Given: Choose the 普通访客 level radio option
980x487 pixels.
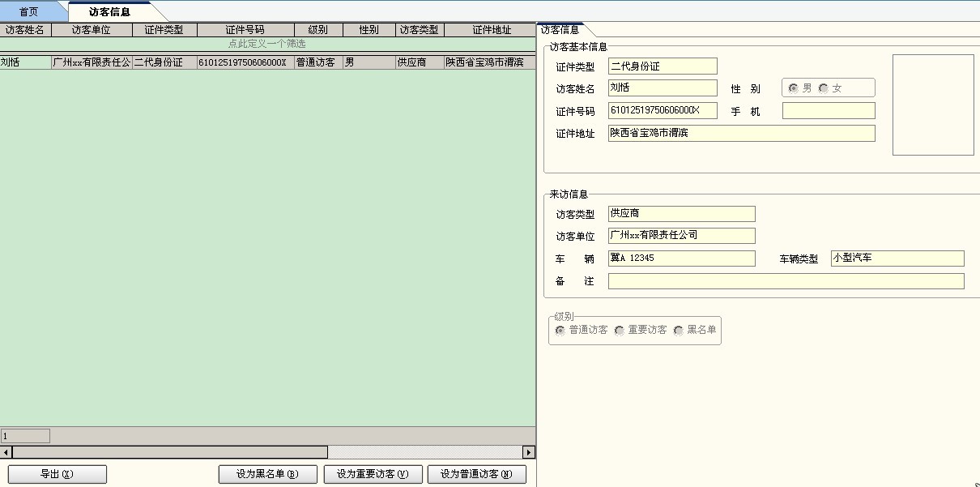Looking at the screenshot, I should [560, 331].
